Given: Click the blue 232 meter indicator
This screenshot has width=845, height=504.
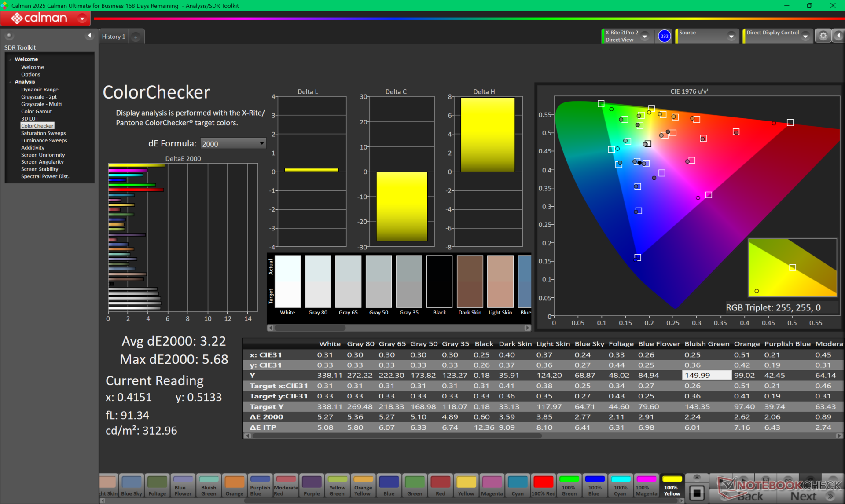Looking at the screenshot, I should click(664, 36).
